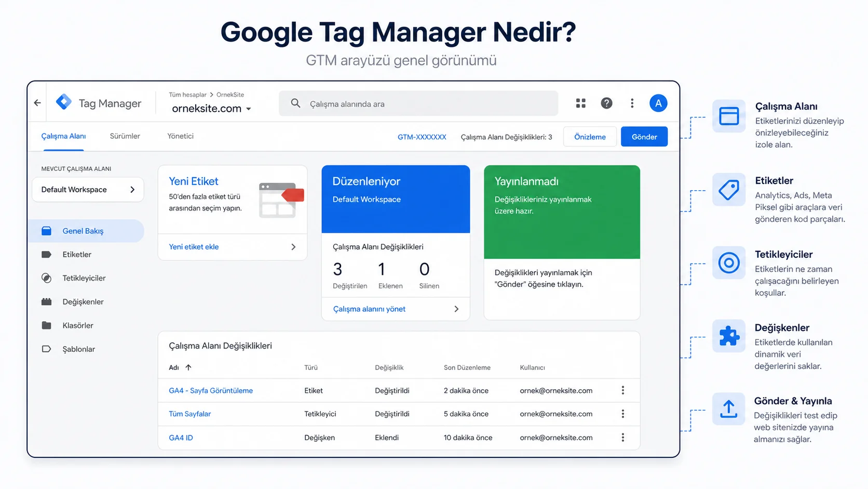Select Genel Bakış in sidebar
This screenshot has width=868, height=489.
[x=86, y=231]
